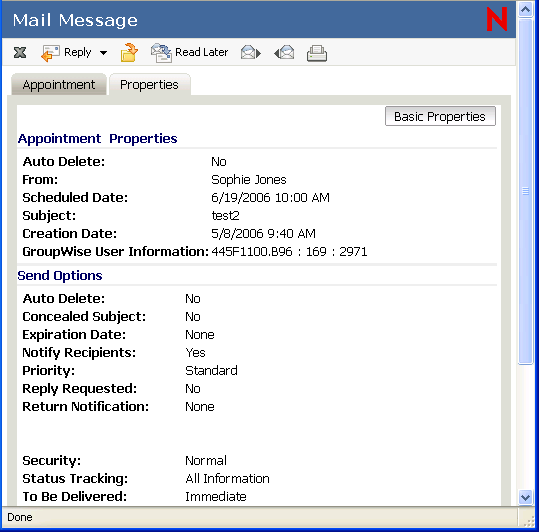Click the Appointment Properties heading
The height and width of the screenshot is (532, 539).
[x=98, y=138]
